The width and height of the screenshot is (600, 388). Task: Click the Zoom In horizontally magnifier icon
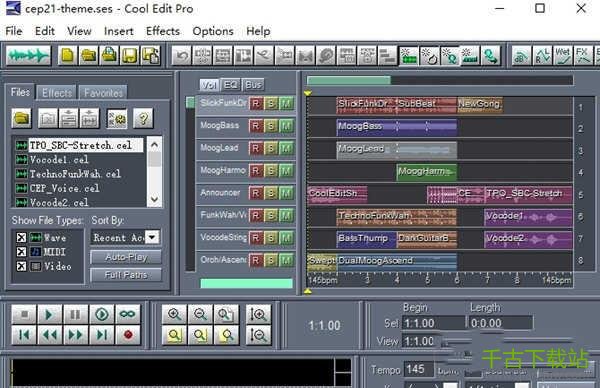tap(174, 315)
